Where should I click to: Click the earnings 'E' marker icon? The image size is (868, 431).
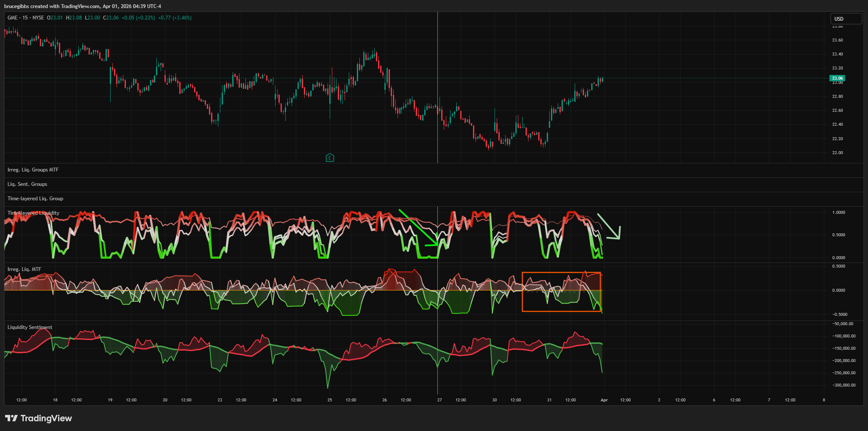click(330, 158)
